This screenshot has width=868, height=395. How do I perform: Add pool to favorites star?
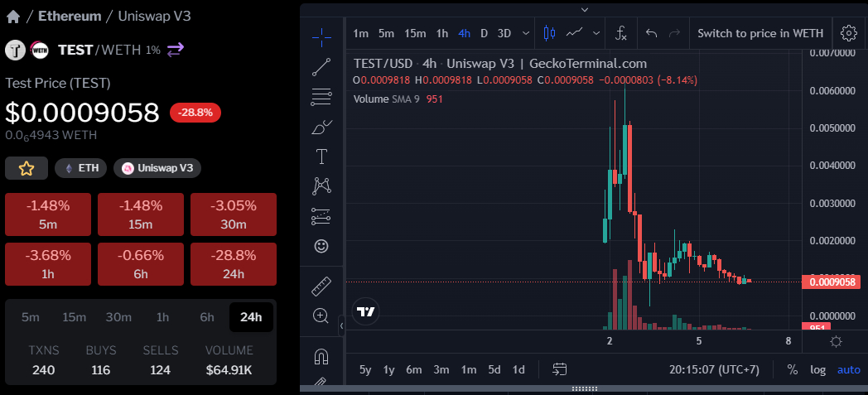[x=27, y=168]
